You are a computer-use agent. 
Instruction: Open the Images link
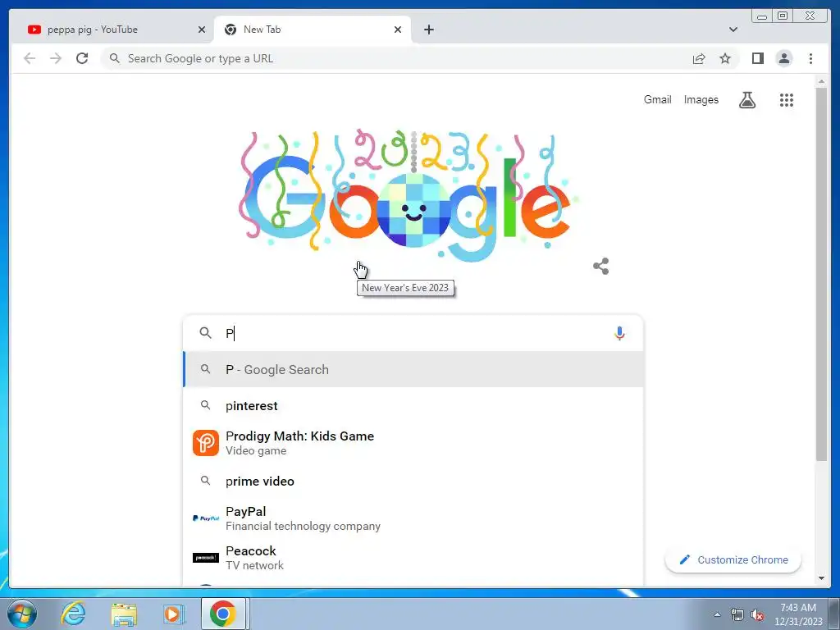701,99
